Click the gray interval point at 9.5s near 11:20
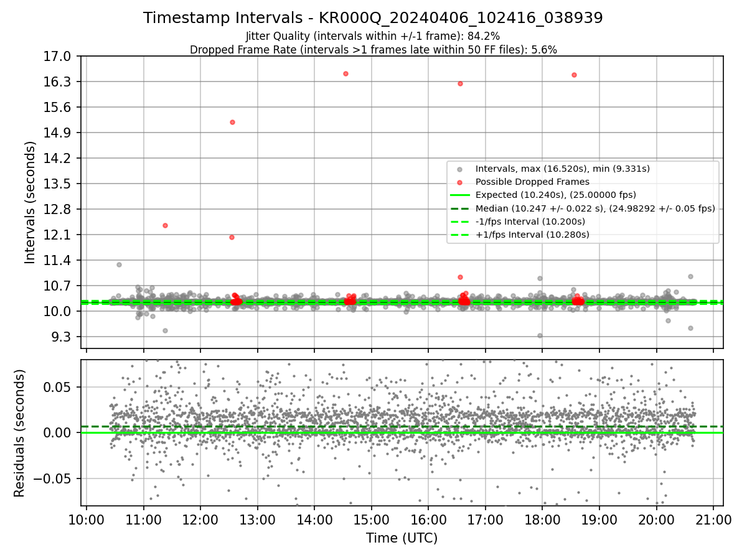This screenshot has width=747, height=560. (165, 330)
